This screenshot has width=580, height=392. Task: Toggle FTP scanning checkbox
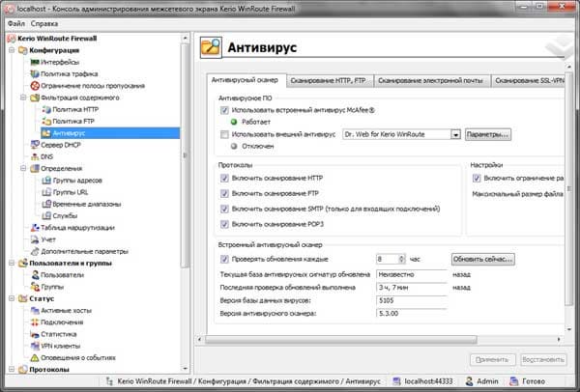pyautogui.click(x=224, y=194)
